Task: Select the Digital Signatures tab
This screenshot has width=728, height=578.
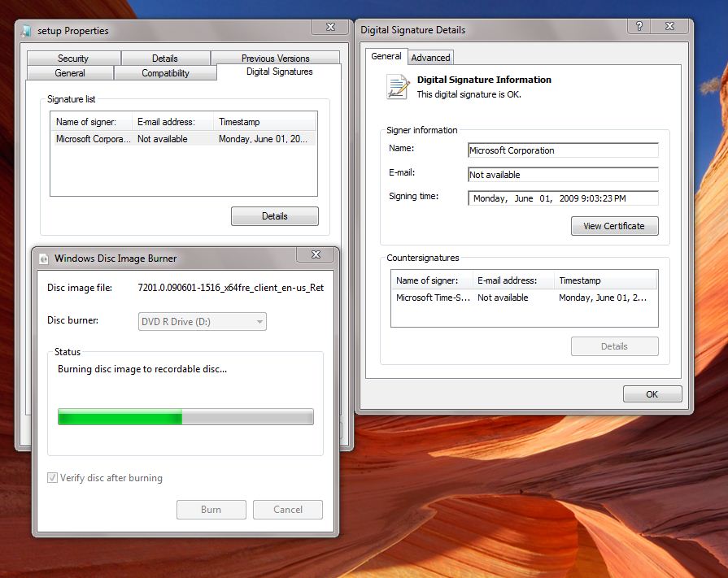Action: (x=280, y=72)
